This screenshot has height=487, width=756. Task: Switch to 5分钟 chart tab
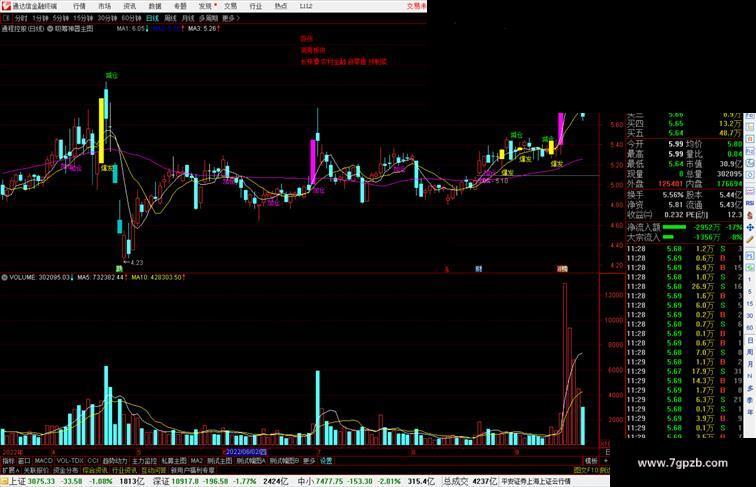coord(61,18)
